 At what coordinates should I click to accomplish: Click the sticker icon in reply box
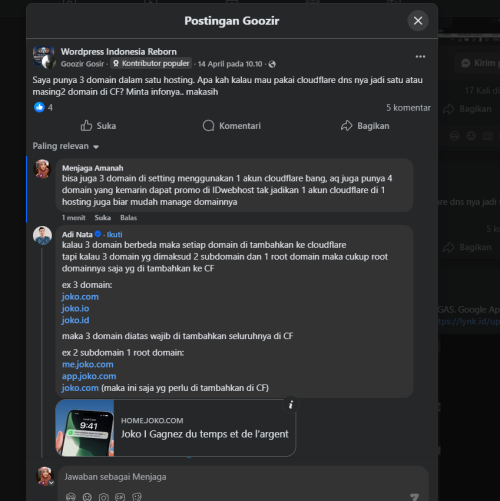(x=137, y=497)
